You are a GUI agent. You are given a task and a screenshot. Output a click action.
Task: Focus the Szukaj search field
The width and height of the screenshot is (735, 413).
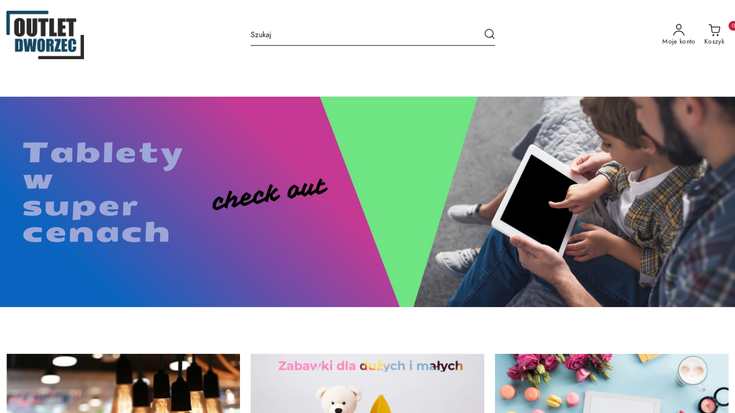(366, 34)
